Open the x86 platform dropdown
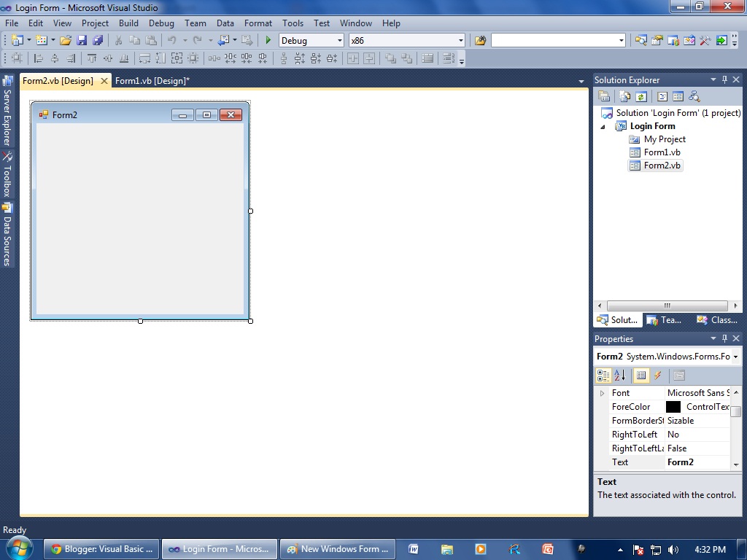 click(462, 40)
